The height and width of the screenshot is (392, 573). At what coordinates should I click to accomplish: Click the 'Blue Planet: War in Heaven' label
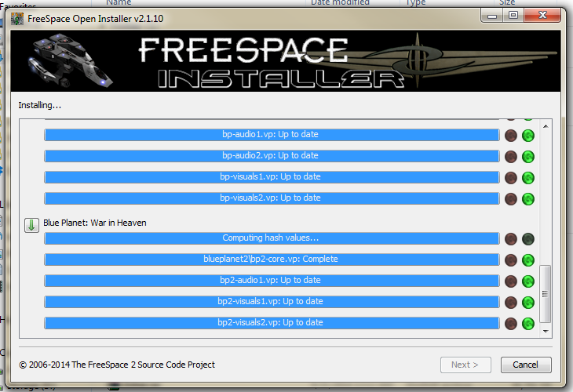point(95,223)
